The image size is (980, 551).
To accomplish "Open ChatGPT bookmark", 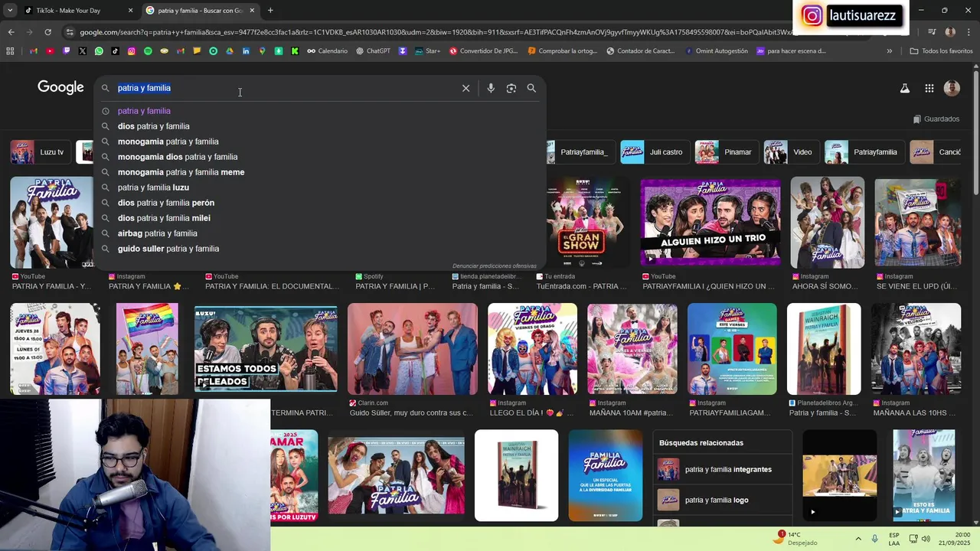I will (373, 51).
